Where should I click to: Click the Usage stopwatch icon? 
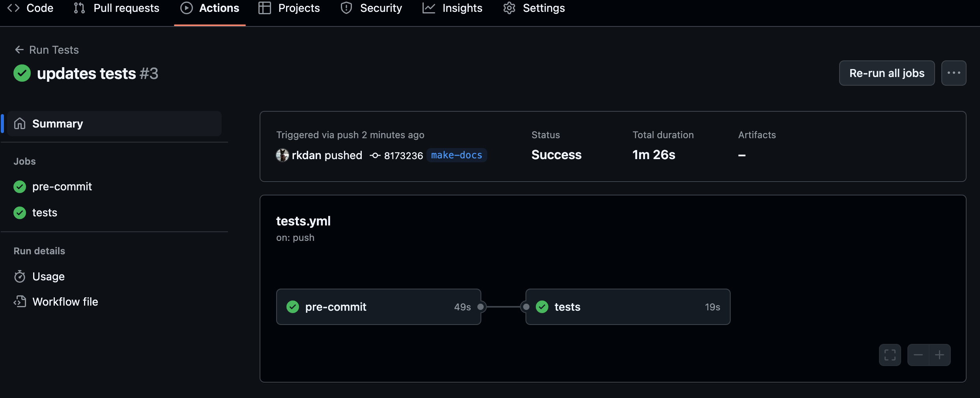[20, 276]
